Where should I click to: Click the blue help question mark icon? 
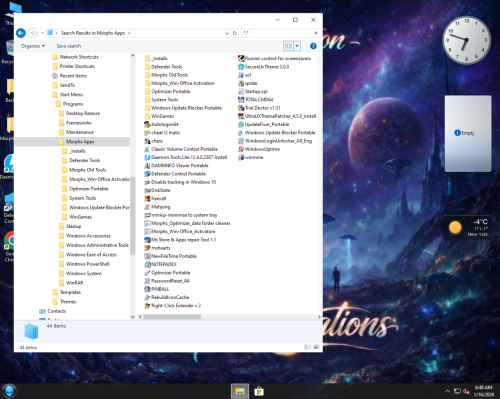[x=313, y=46]
